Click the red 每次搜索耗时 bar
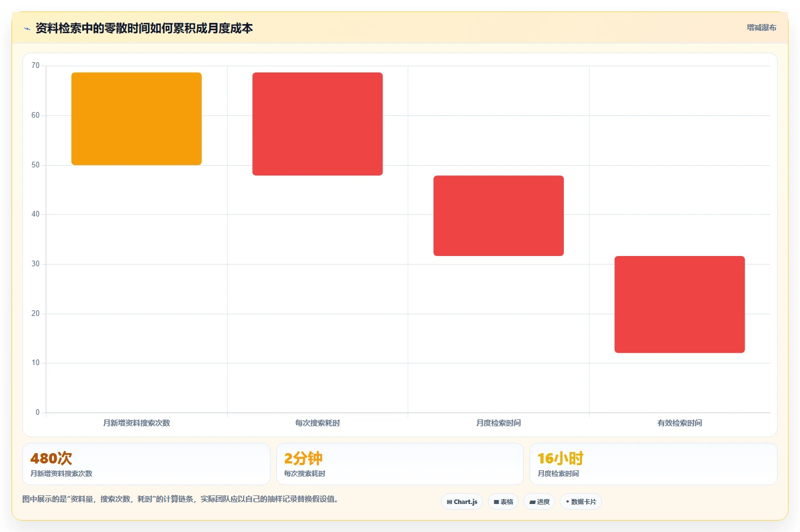 (317, 124)
